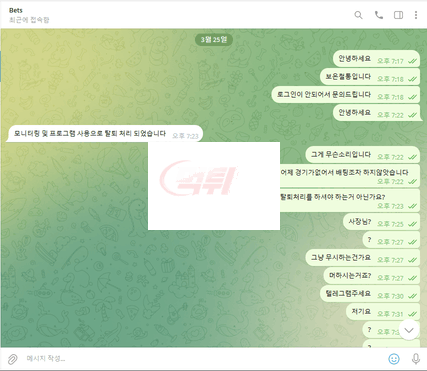The width and height of the screenshot is (427, 371).
Task: Click the paperclip attach file icon
Action: pyautogui.click(x=12, y=359)
